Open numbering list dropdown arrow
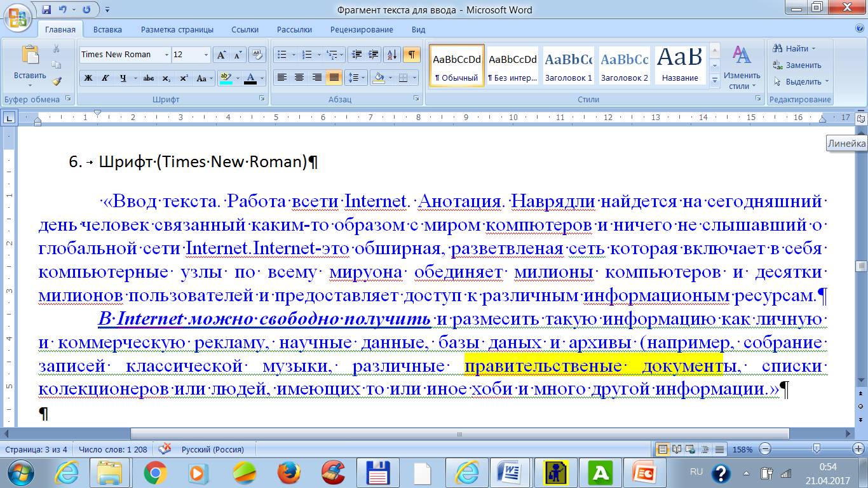This screenshot has height=488, width=868. tap(317, 55)
